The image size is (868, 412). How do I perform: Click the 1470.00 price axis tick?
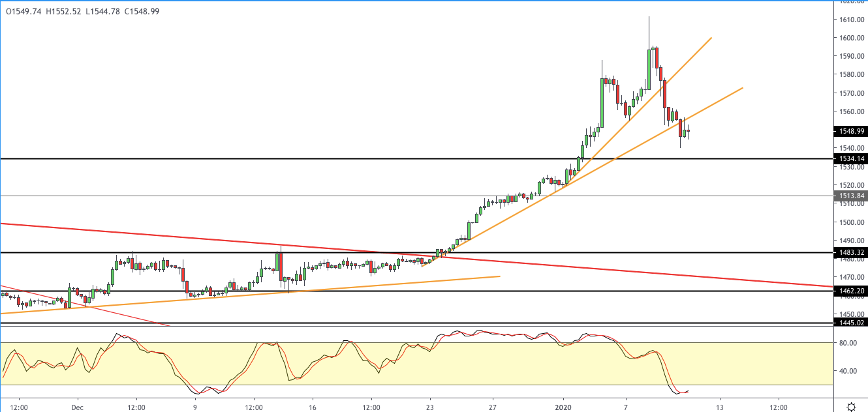[852, 278]
